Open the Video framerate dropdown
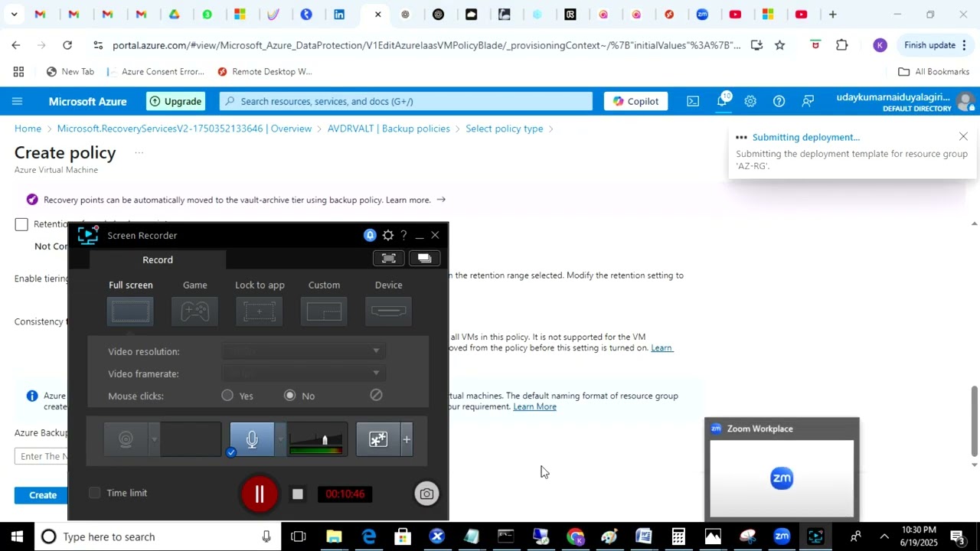The height and width of the screenshot is (551, 980). coord(303,373)
